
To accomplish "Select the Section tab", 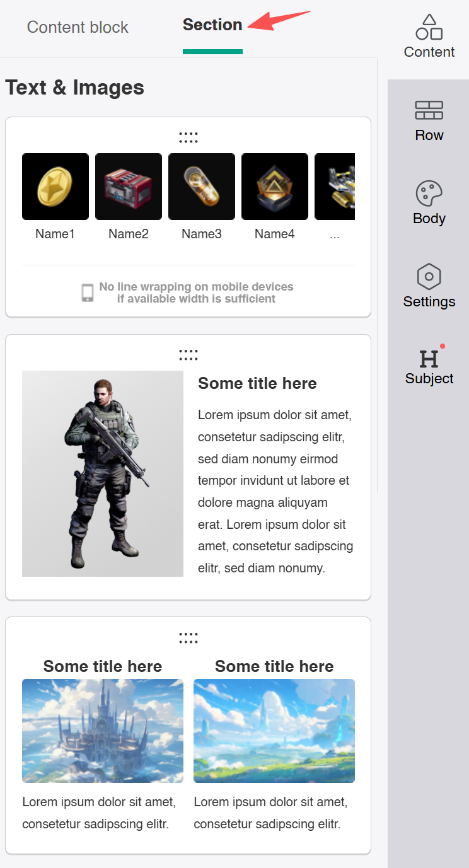I will pos(212,25).
